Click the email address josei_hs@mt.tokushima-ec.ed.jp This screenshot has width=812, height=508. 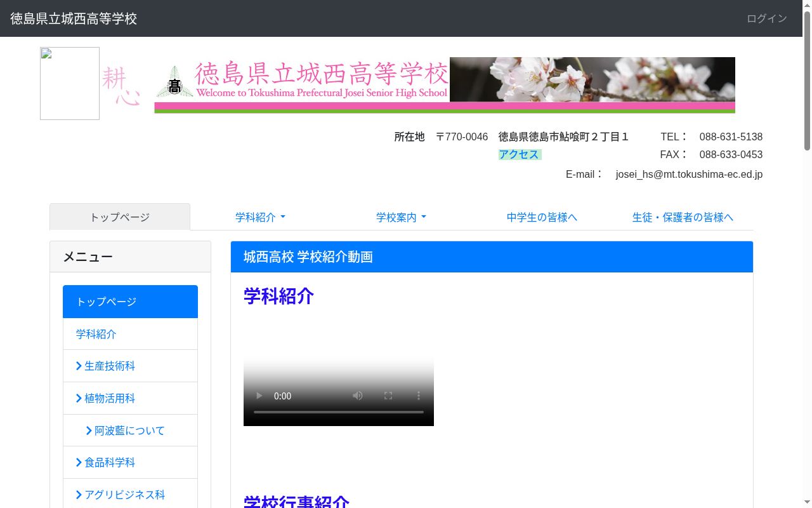tap(689, 174)
